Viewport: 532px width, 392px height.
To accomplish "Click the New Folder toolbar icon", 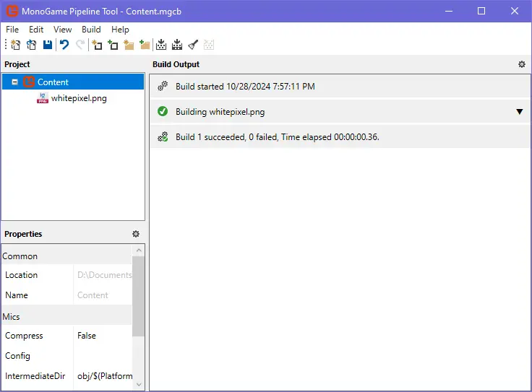I will coord(129,45).
